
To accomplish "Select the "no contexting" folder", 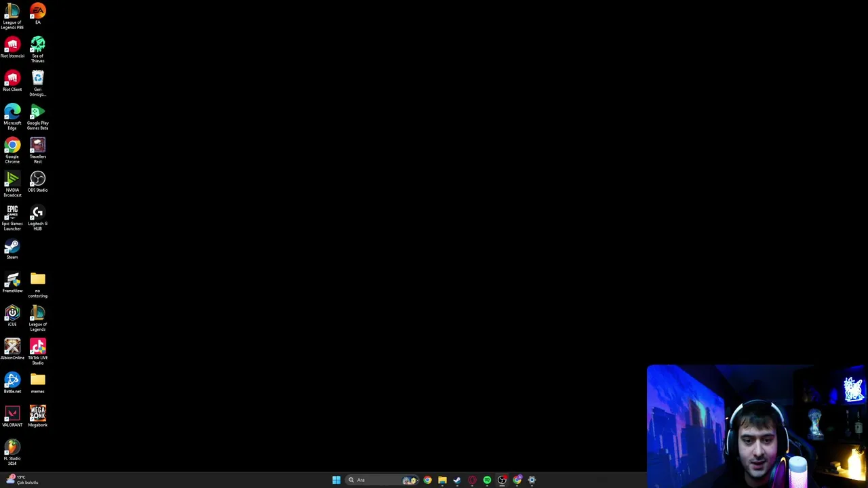I will tap(38, 285).
